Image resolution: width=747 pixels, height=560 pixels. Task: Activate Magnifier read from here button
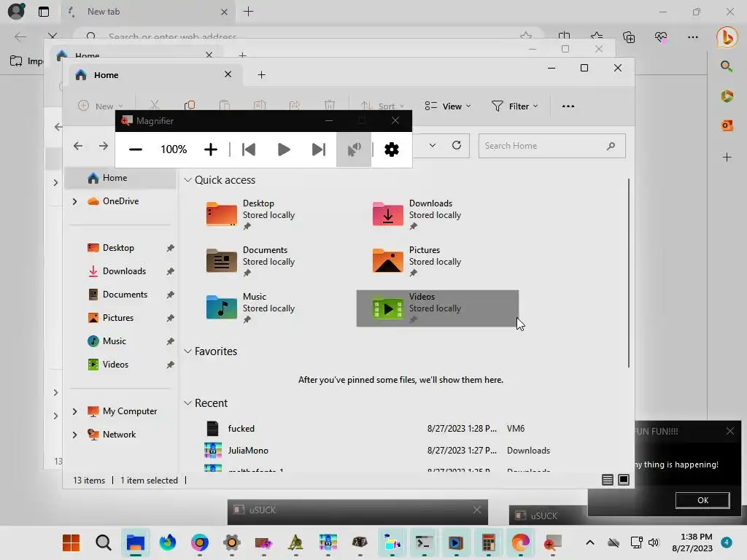pyautogui.click(x=354, y=149)
